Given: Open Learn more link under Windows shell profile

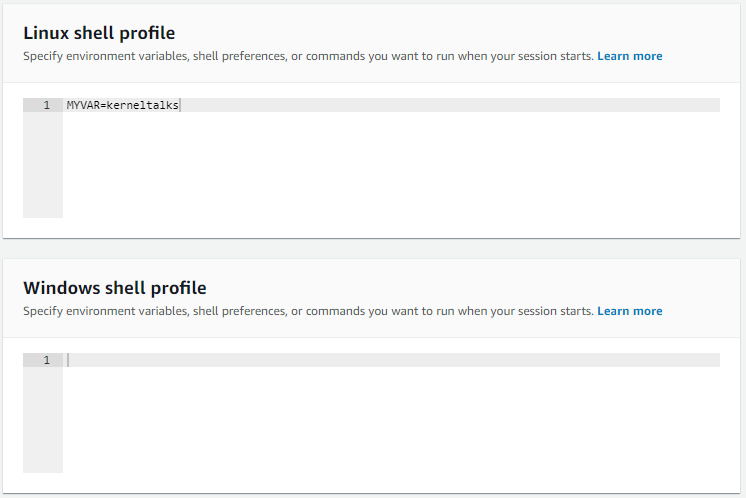Looking at the screenshot, I should (x=629, y=311).
